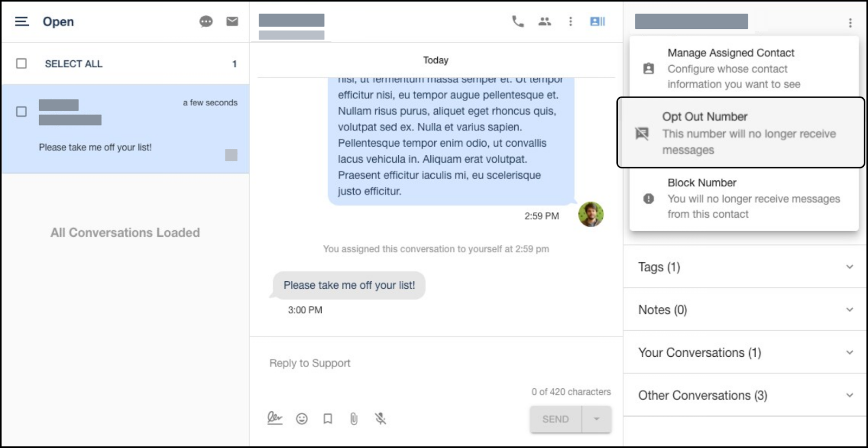Screen dimensions: 868x448
Task: Start a new text conversation
Action: tap(206, 22)
